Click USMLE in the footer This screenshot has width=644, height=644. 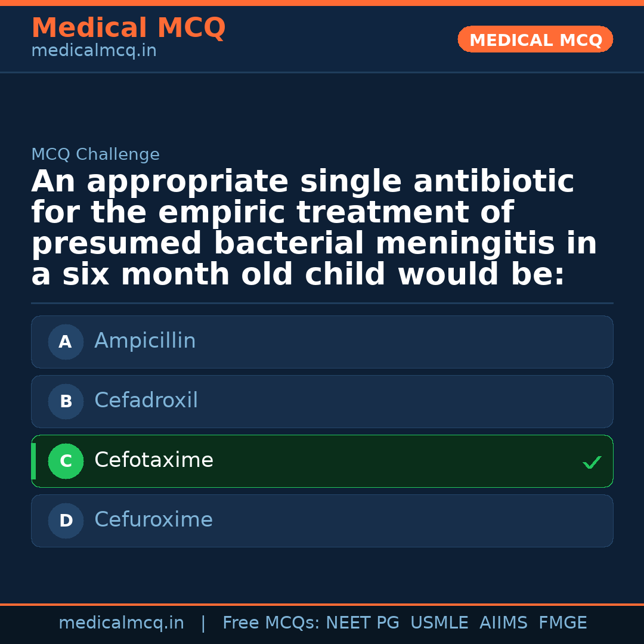(x=439, y=623)
